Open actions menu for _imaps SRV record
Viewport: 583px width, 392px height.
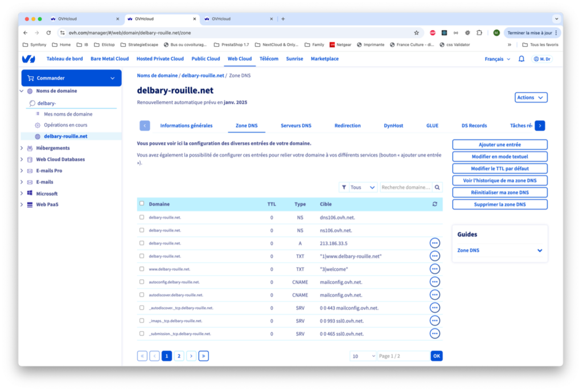(434, 321)
